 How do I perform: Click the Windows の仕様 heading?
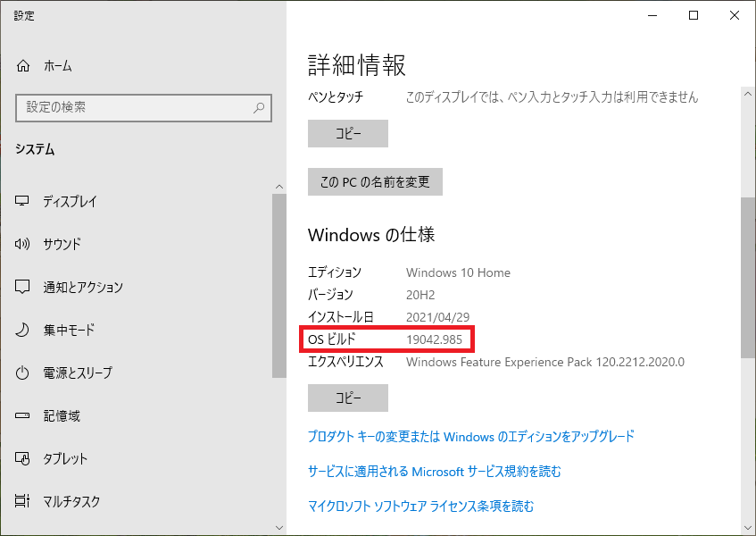(371, 235)
